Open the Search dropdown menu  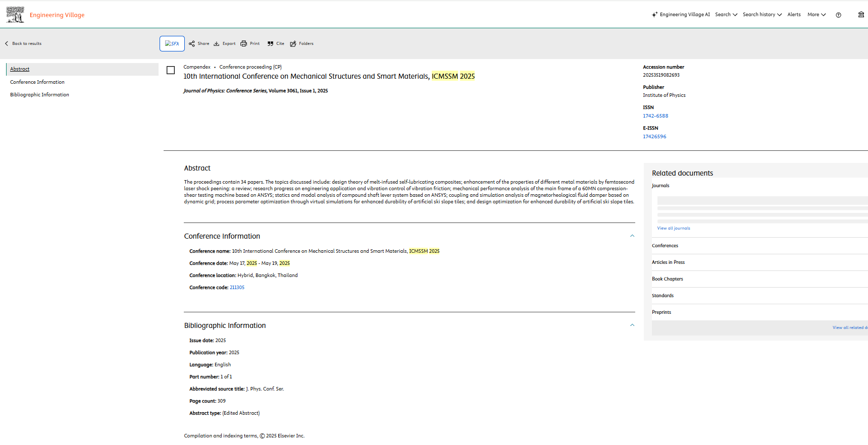click(x=726, y=15)
